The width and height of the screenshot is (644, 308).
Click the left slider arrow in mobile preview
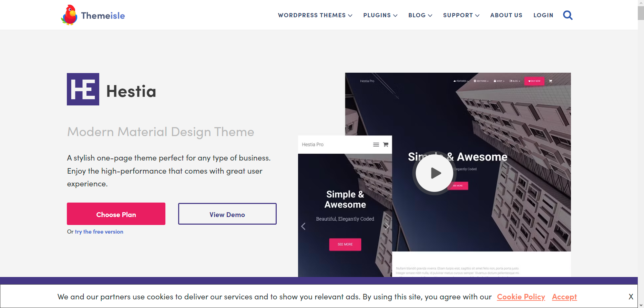[x=303, y=226]
